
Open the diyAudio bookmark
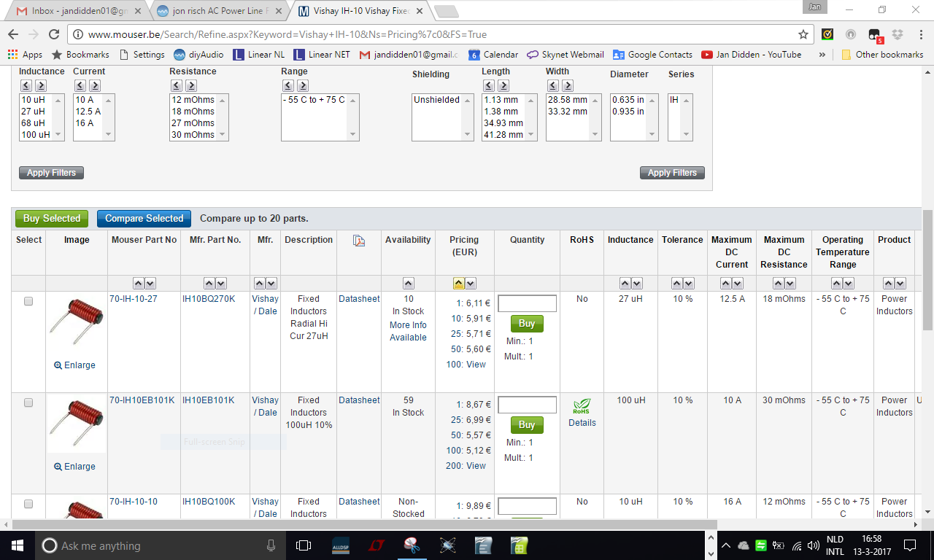point(198,55)
